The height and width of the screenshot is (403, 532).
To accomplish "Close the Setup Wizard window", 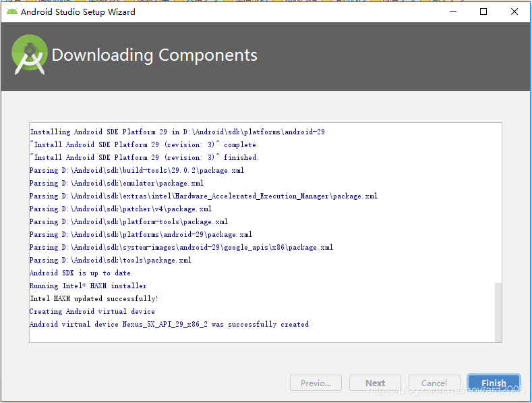I will coord(514,12).
